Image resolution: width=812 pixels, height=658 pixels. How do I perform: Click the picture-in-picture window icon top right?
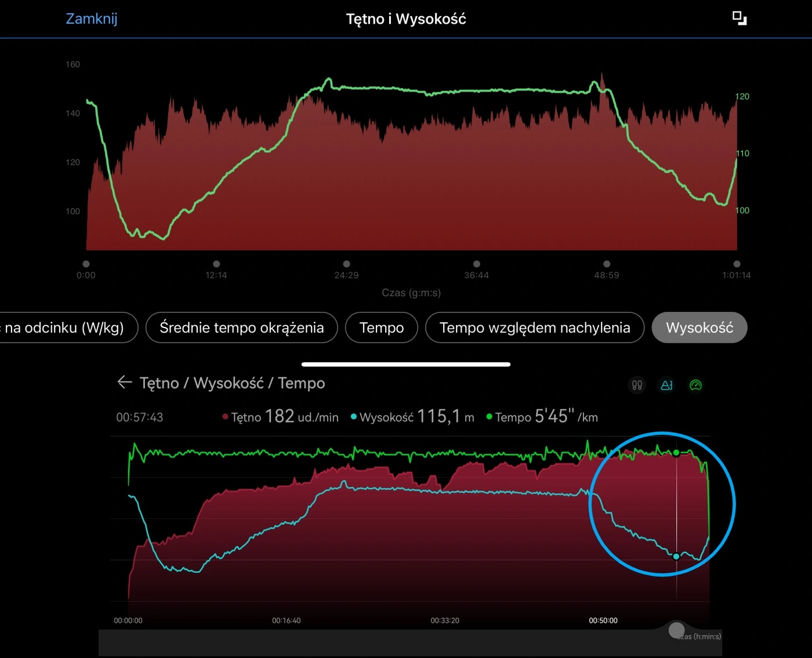coord(739,18)
